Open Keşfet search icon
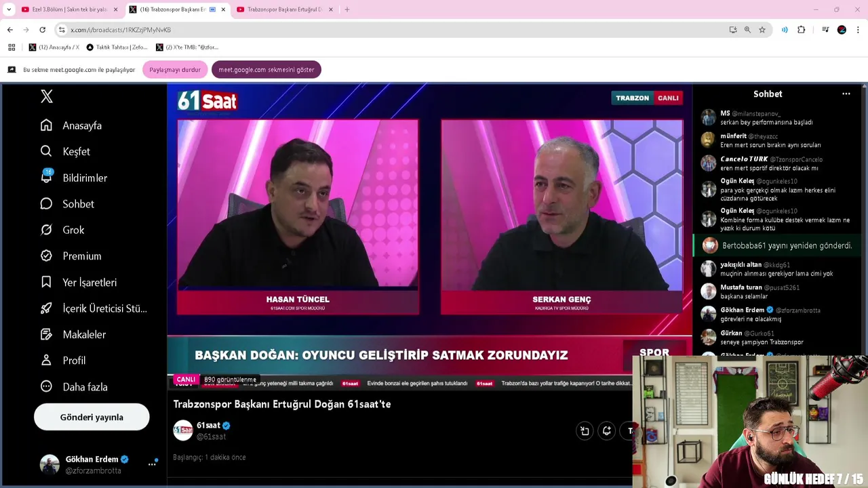This screenshot has height=488, width=868. 46,151
